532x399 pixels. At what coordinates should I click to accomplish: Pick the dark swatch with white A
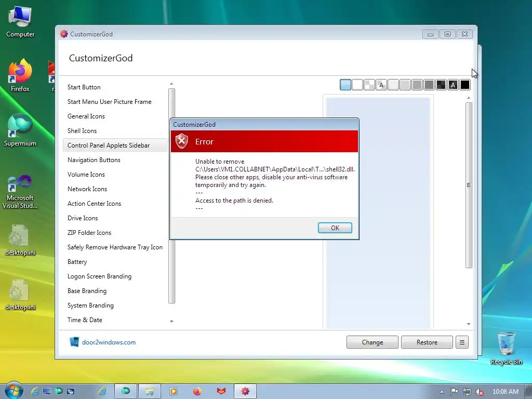coord(453,85)
